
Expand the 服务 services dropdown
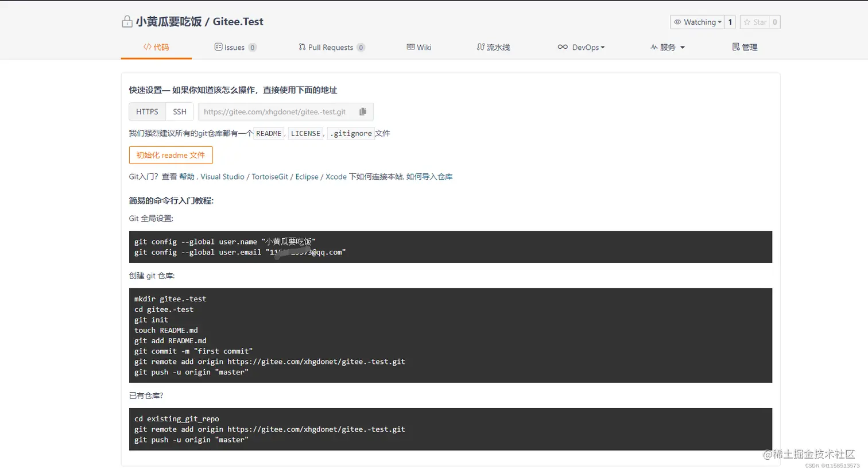pos(668,47)
